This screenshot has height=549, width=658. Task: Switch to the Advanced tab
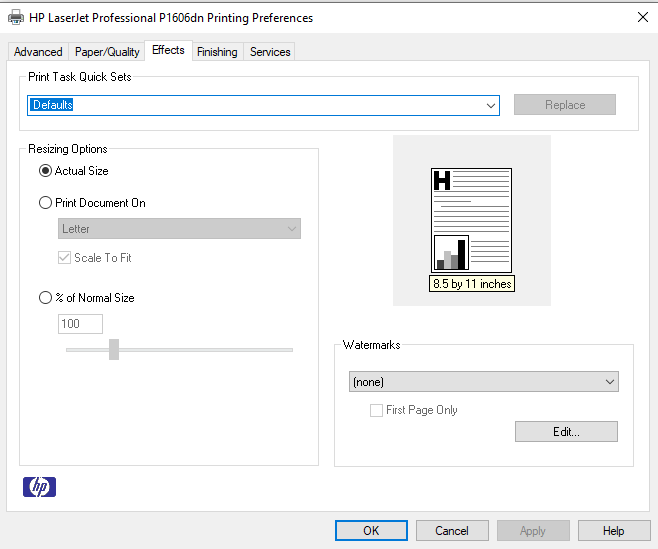coord(38,52)
